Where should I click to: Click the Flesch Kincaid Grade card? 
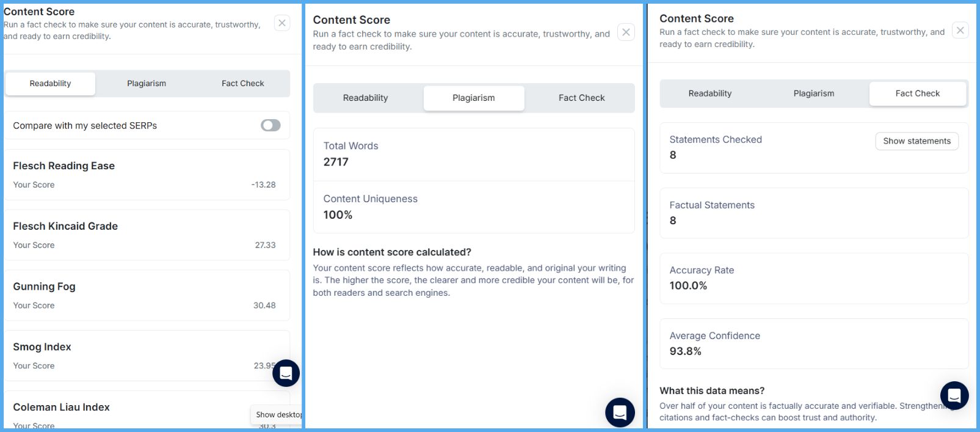147,235
